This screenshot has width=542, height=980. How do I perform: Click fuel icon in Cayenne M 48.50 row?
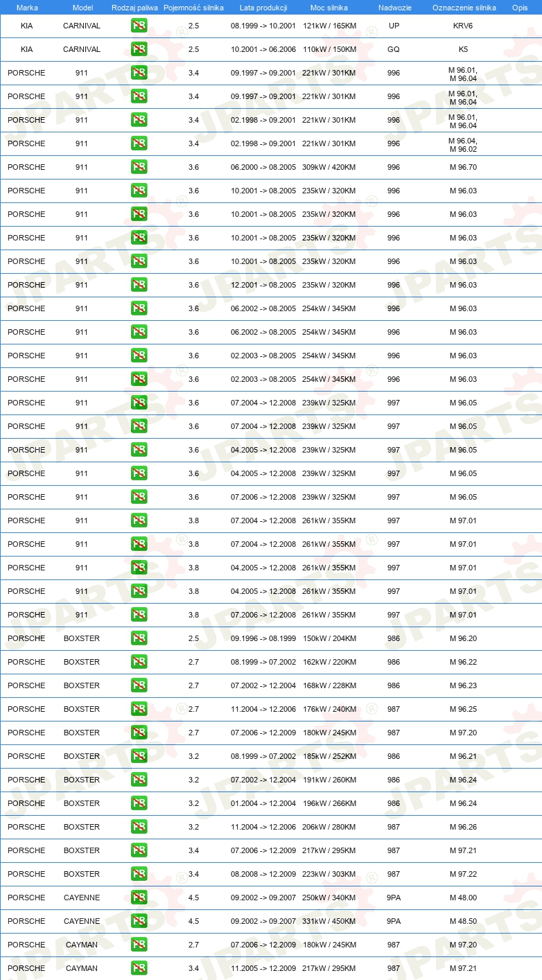pos(139,921)
